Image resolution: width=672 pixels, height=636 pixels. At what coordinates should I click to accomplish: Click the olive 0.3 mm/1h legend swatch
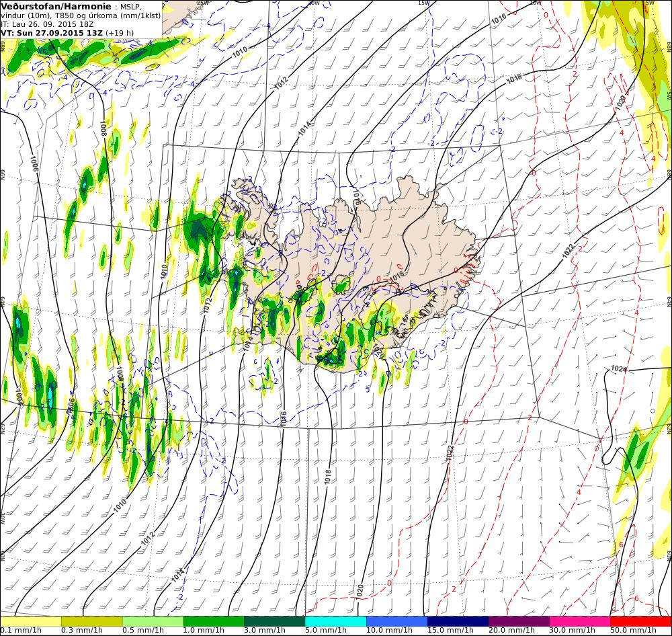click(91, 621)
